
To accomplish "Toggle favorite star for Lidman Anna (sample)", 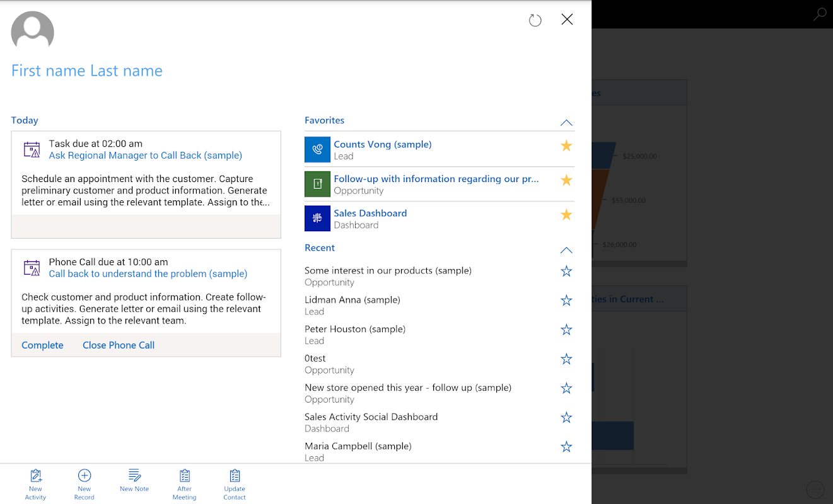I will (x=566, y=301).
